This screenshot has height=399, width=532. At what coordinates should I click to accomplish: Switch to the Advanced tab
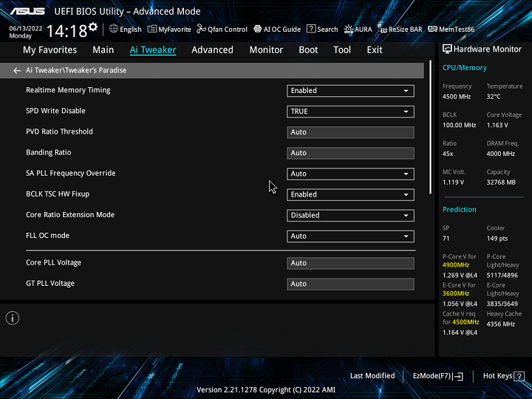(212, 50)
